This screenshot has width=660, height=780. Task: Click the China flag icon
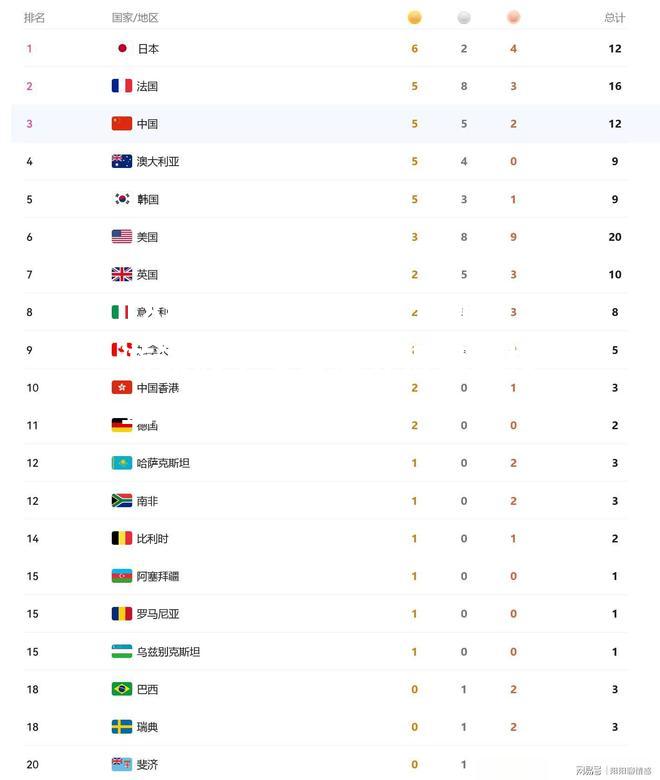tap(122, 123)
